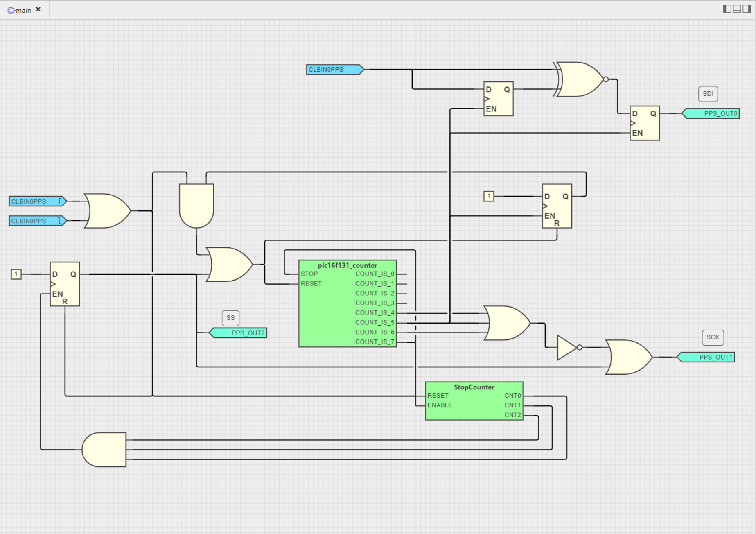Click the PPS_OUT1 output port
The width and height of the screenshot is (756, 534).
click(x=706, y=357)
